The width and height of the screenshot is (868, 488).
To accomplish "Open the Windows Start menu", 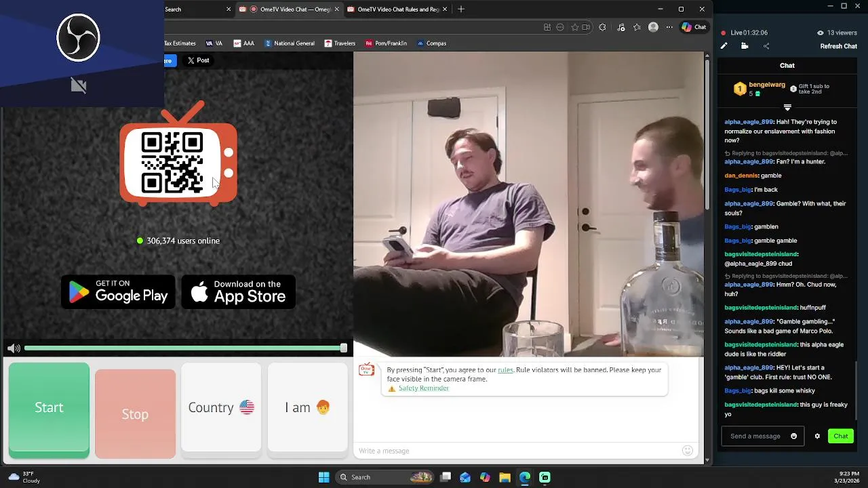I will (324, 477).
